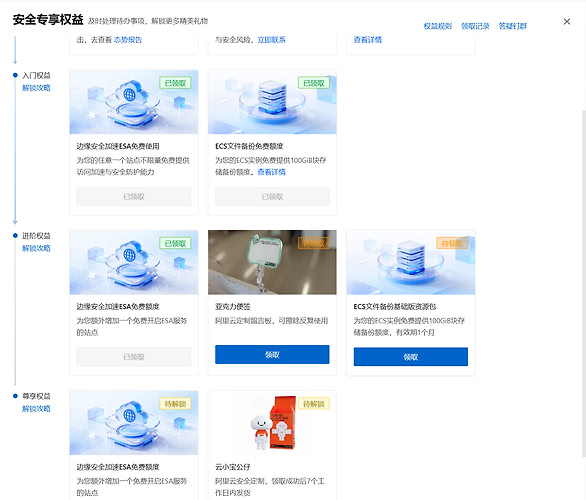Click 待解锁 badge on 尊享权益 ESA card
586x500 pixels.
tap(175, 404)
